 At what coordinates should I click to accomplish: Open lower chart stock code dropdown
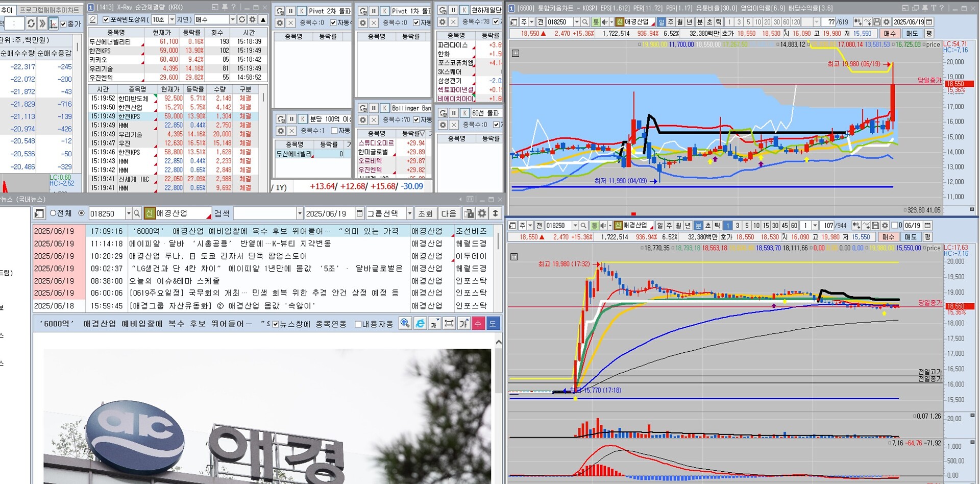[575, 225]
